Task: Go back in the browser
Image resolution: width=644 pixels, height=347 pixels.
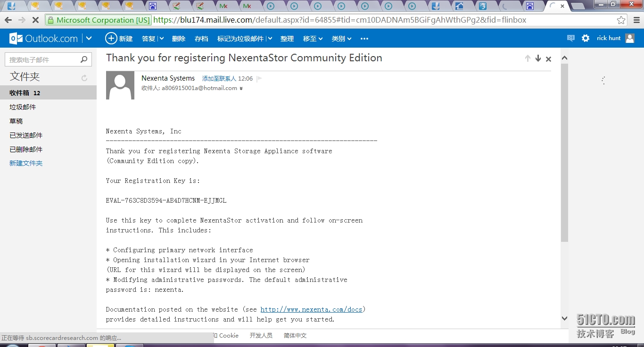Action: point(8,20)
